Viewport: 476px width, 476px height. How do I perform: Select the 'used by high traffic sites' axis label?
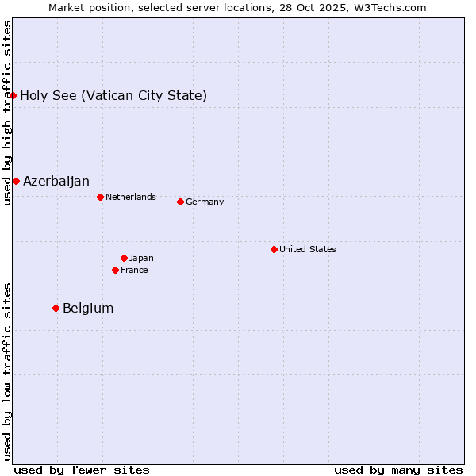coord(7,113)
